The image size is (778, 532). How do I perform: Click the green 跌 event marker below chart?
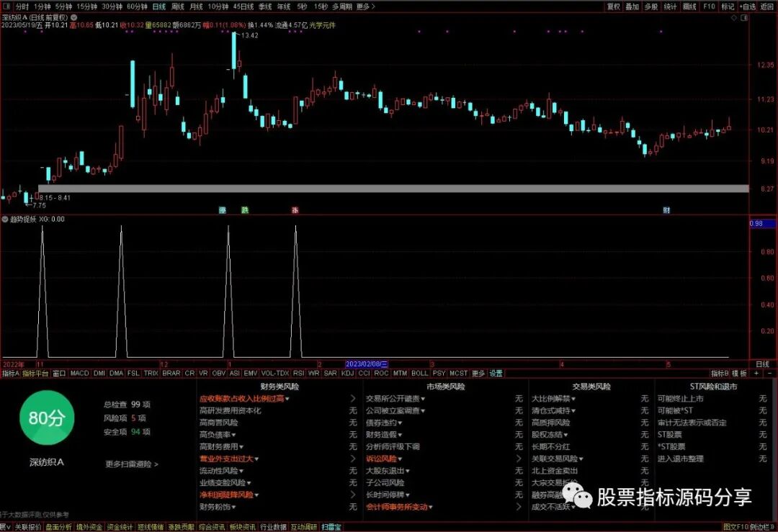point(245,210)
